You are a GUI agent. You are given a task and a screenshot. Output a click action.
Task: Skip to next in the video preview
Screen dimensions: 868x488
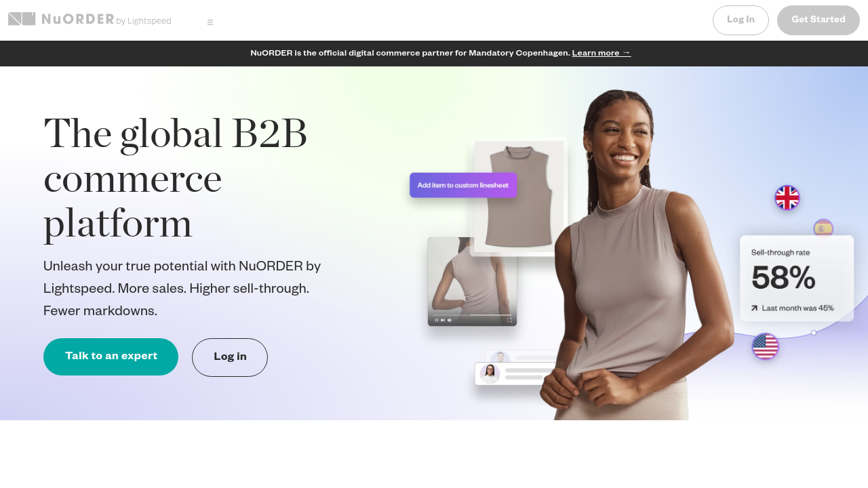(443, 320)
